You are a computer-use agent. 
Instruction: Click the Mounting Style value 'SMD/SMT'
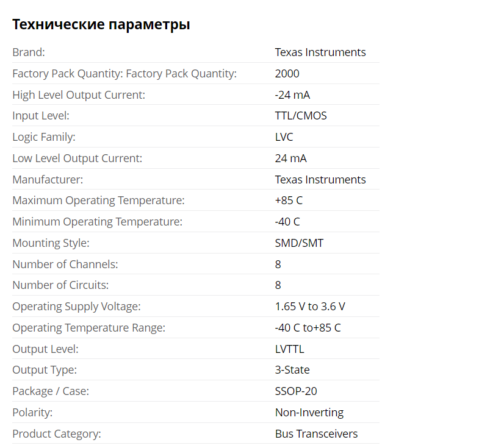click(300, 243)
